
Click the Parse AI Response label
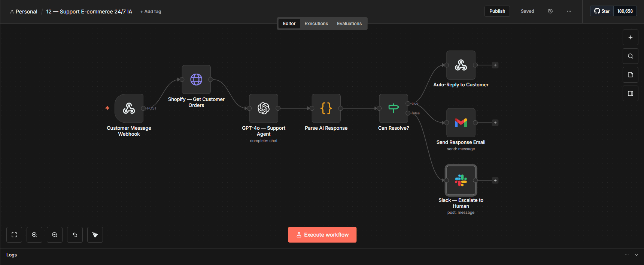(x=326, y=128)
